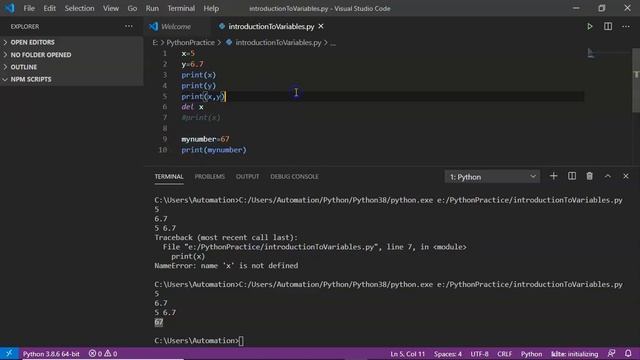The width and height of the screenshot is (640, 360).
Task: Click the VS Code logo in title bar
Action: click(x=9, y=8)
